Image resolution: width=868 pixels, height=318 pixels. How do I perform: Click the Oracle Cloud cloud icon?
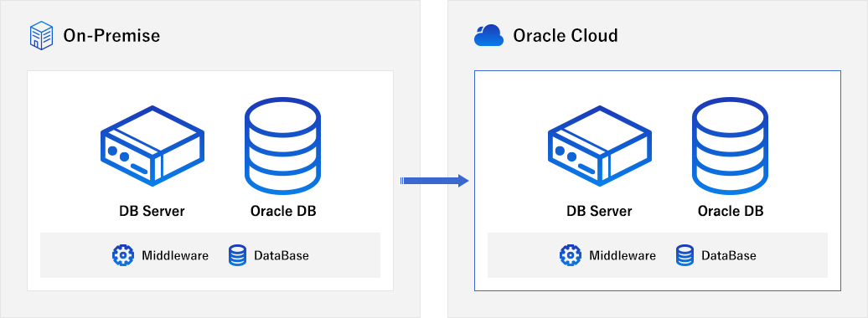[x=488, y=35]
